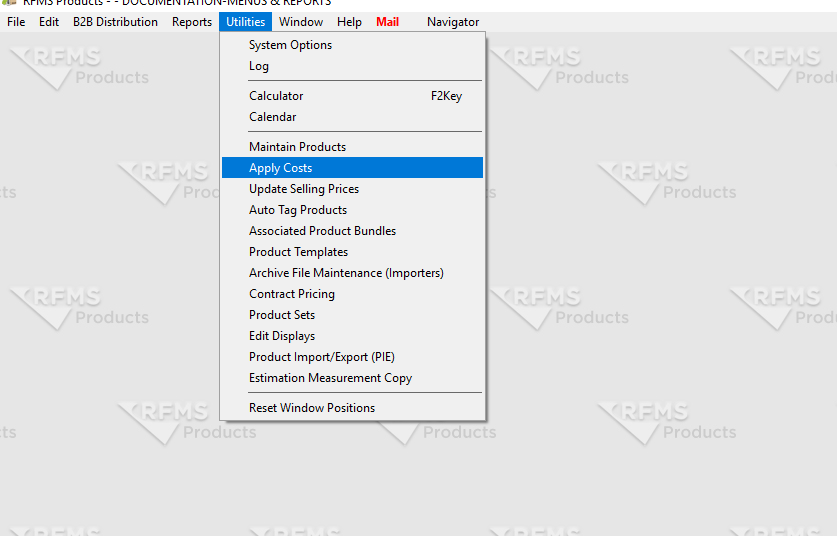Screen dimensions: 837x536
Task: Open the Calendar utility
Action: (x=352, y=117)
